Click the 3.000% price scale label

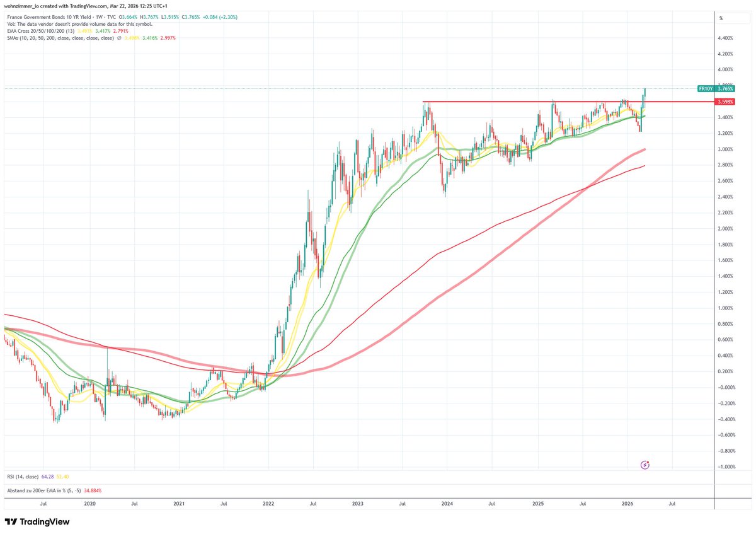tap(725, 149)
